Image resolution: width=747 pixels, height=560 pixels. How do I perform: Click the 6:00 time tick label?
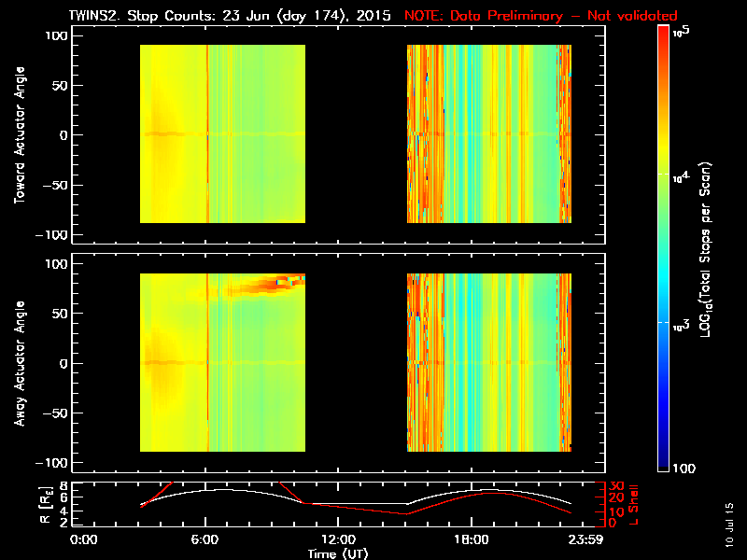coord(205,539)
